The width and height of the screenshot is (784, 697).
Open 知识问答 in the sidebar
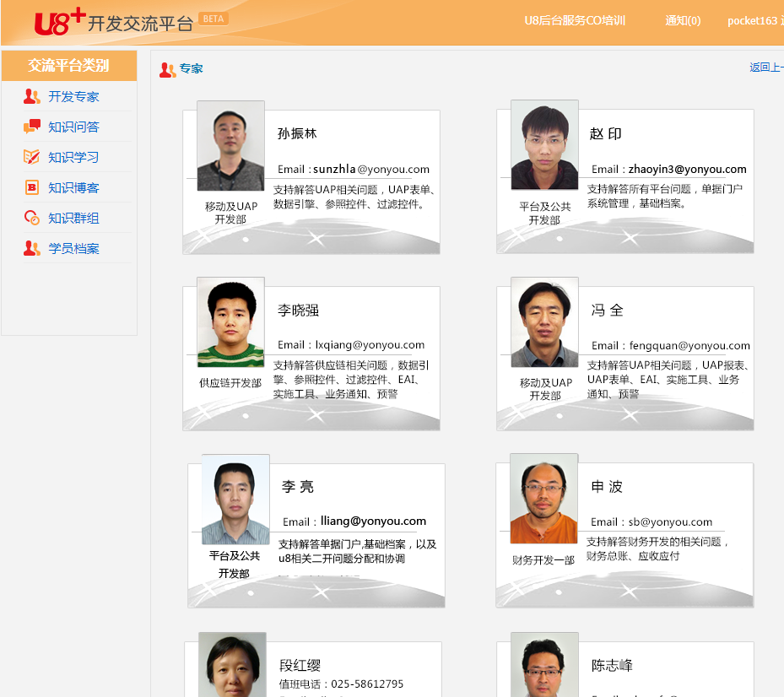[x=73, y=127]
